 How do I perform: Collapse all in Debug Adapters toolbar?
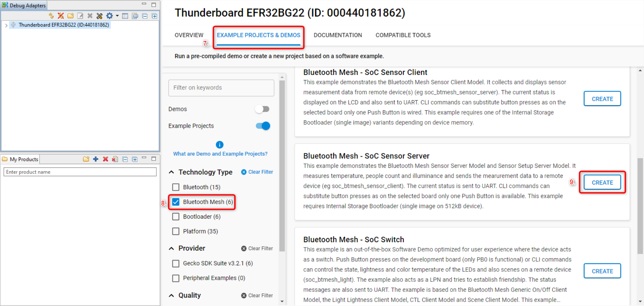tap(145, 16)
